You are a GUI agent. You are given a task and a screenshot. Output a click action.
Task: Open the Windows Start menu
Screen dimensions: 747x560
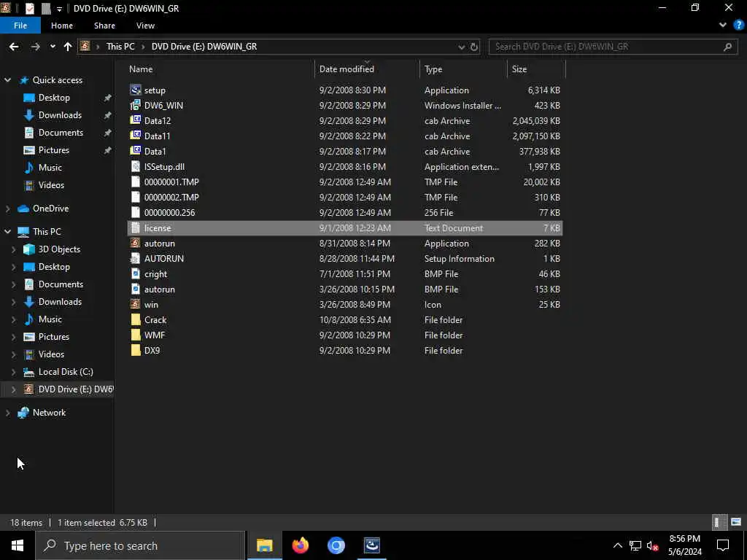tap(18, 545)
